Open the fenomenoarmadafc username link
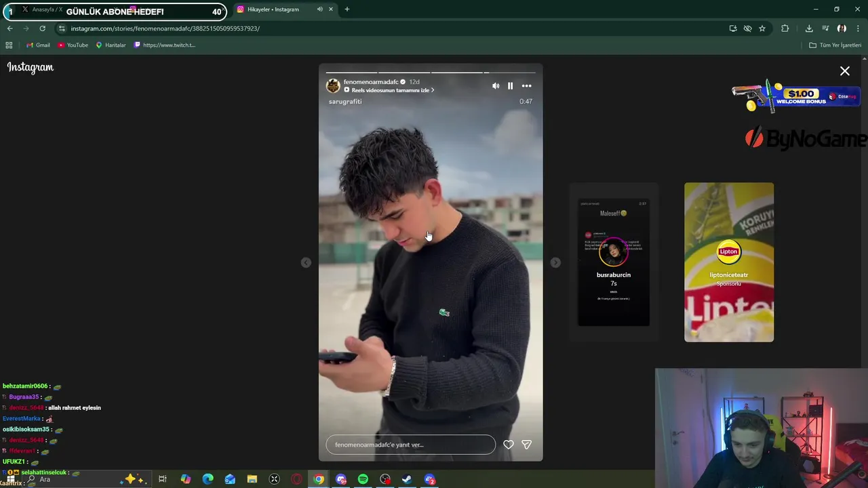Image resolution: width=868 pixels, height=488 pixels. click(x=371, y=82)
